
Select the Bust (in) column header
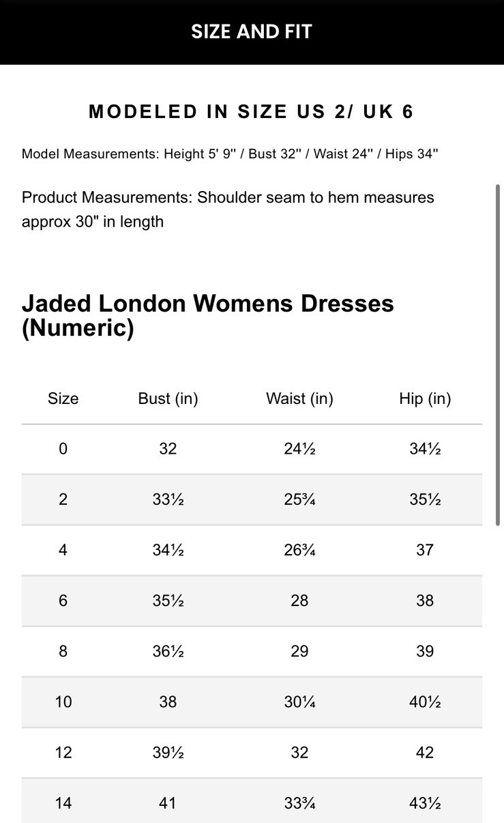(168, 399)
